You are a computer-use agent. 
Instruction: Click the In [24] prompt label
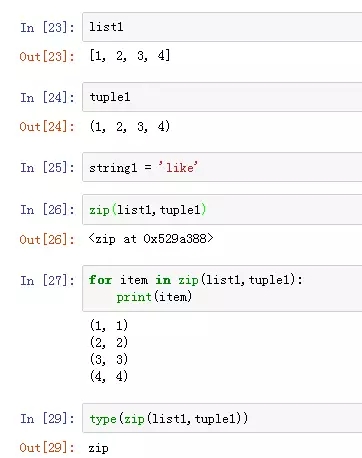47,97
